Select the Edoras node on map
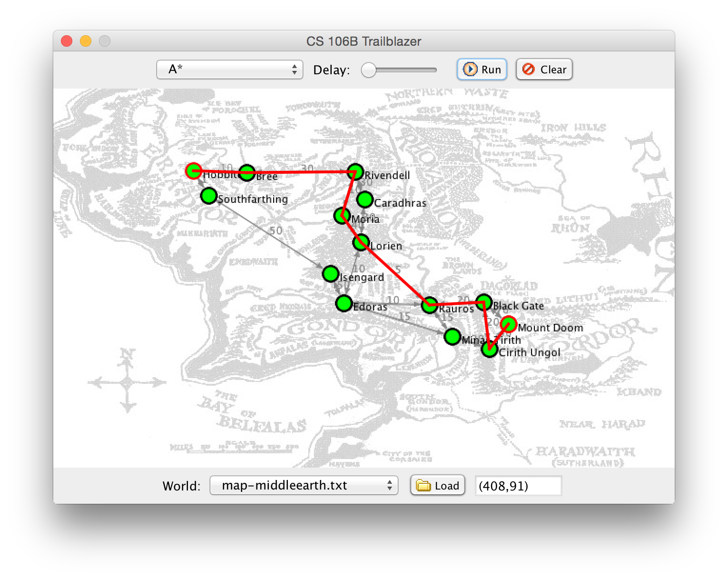 (x=344, y=303)
